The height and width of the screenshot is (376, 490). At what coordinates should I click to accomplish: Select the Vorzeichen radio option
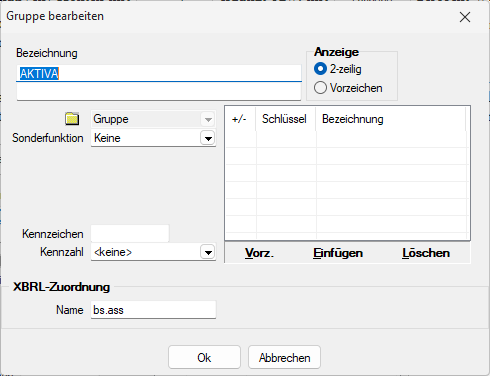point(320,88)
